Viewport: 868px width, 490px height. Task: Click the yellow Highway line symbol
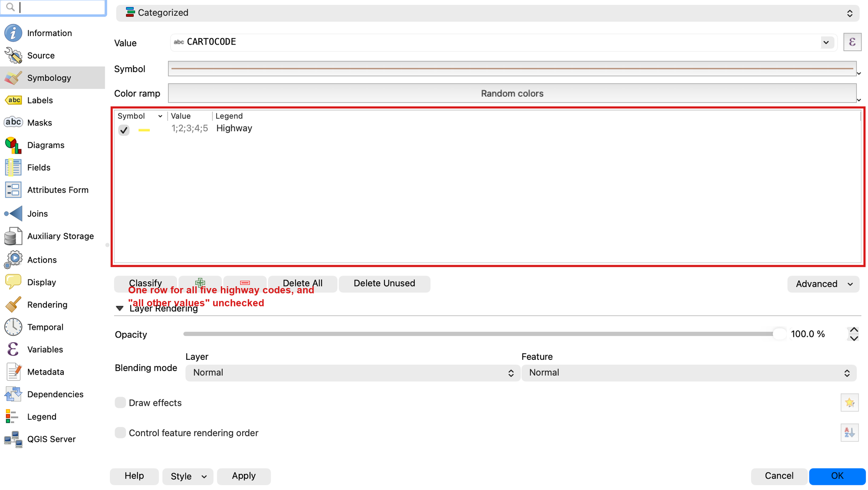(144, 130)
